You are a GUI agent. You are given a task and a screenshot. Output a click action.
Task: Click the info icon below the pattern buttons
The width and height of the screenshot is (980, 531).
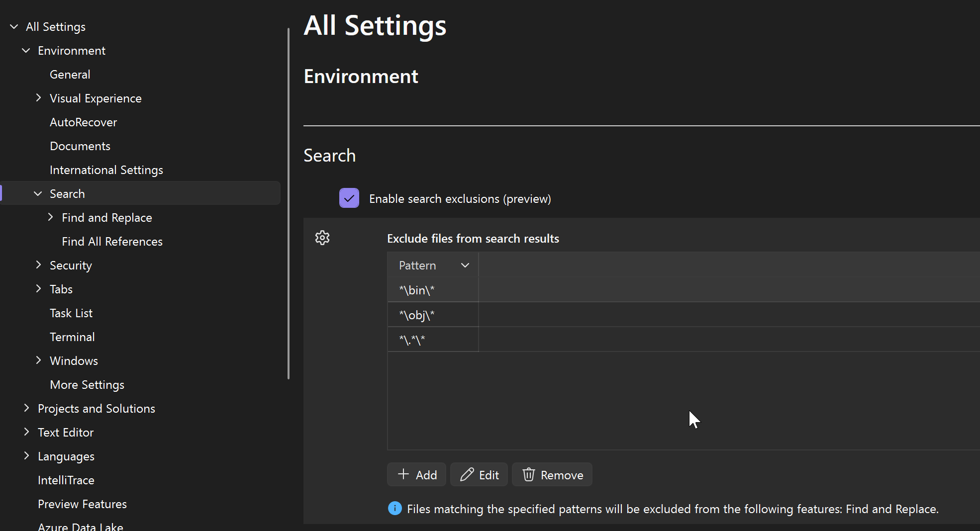coord(394,509)
